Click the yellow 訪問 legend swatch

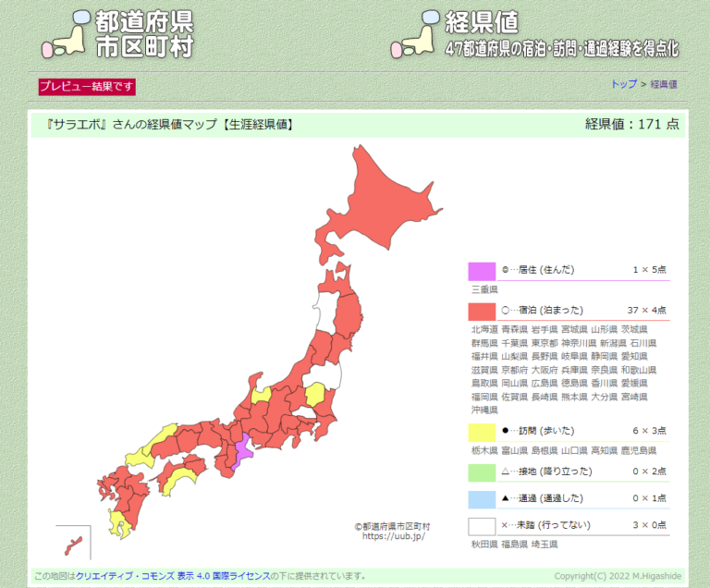point(482,432)
